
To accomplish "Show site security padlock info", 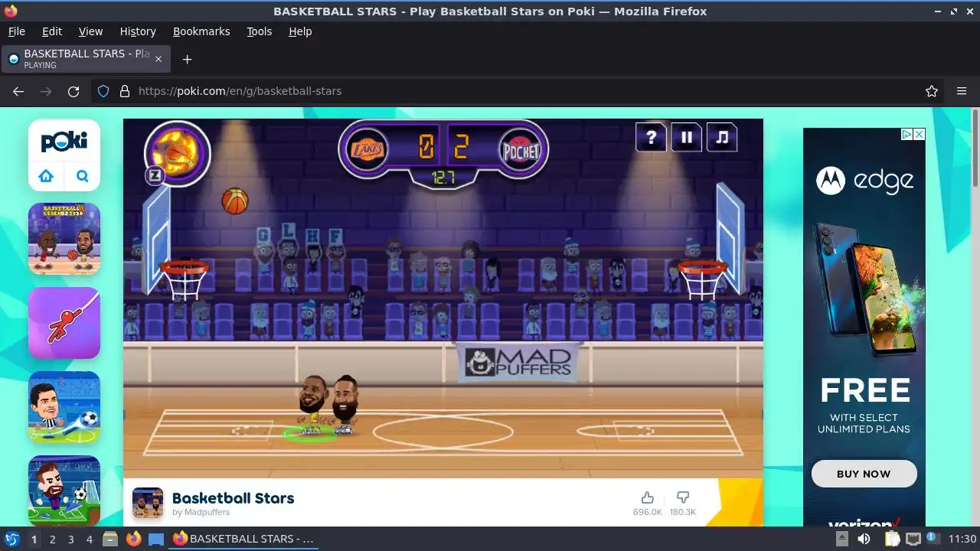I will (x=125, y=91).
